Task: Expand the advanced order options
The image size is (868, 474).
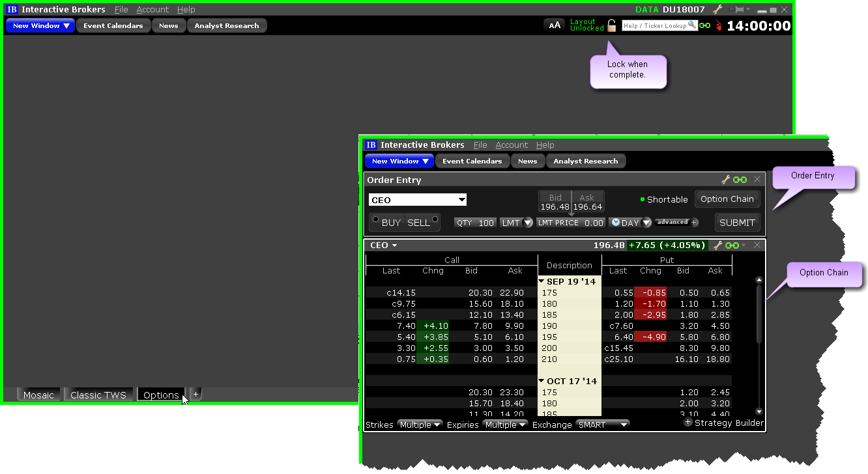Action: point(676,222)
